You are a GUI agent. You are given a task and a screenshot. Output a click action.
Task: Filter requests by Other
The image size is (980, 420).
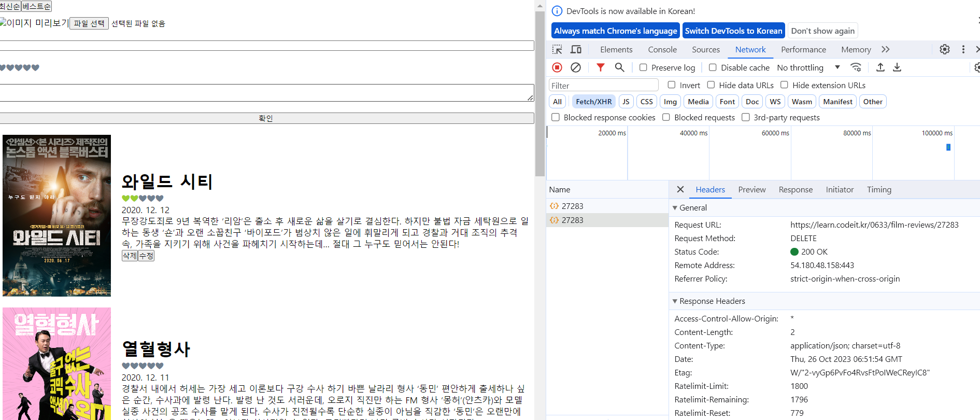tap(873, 102)
